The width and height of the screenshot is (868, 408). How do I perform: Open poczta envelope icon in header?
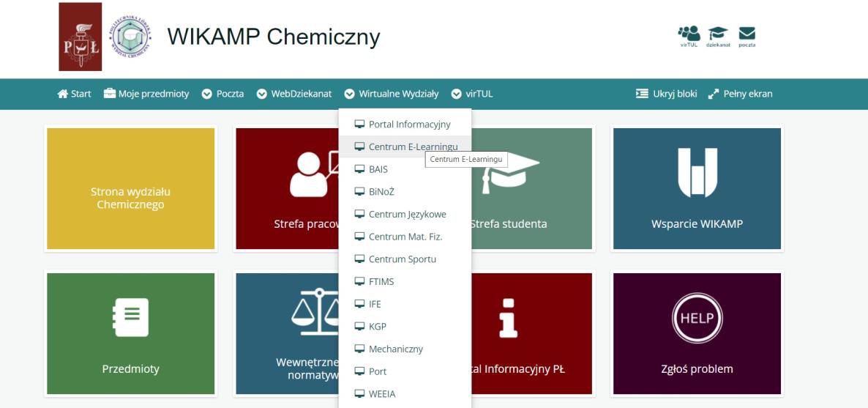tap(747, 34)
